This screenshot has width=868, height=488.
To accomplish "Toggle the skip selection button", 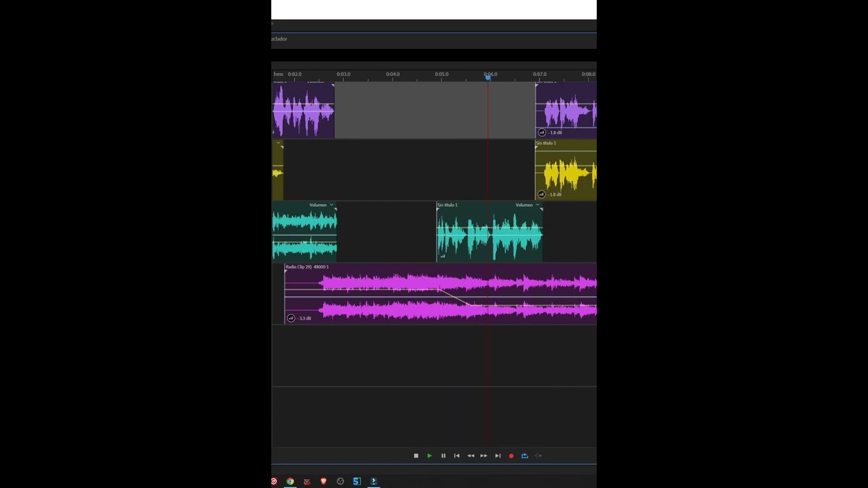I will (x=538, y=455).
